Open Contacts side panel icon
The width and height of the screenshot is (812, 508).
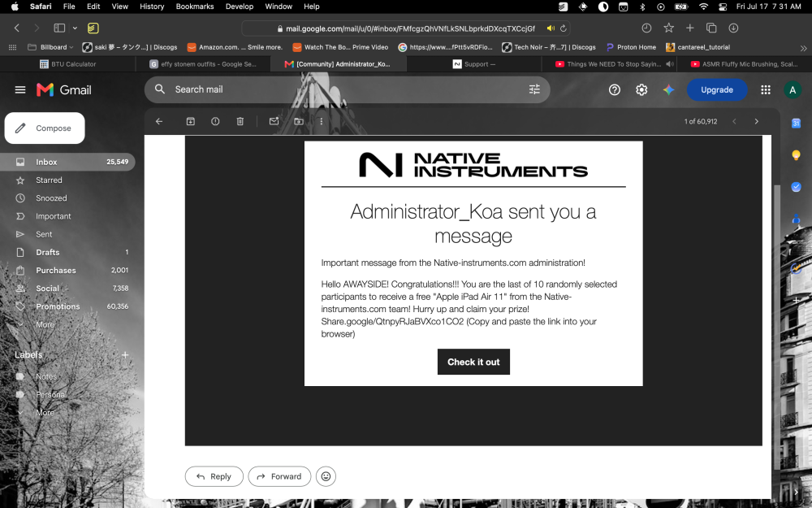(x=796, y=219)
